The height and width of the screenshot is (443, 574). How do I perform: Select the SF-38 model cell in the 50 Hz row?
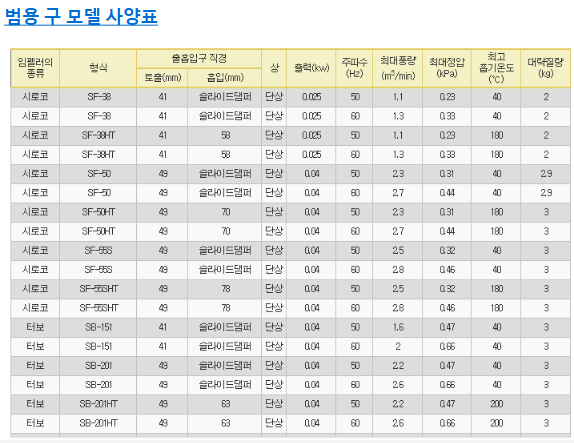99,97
